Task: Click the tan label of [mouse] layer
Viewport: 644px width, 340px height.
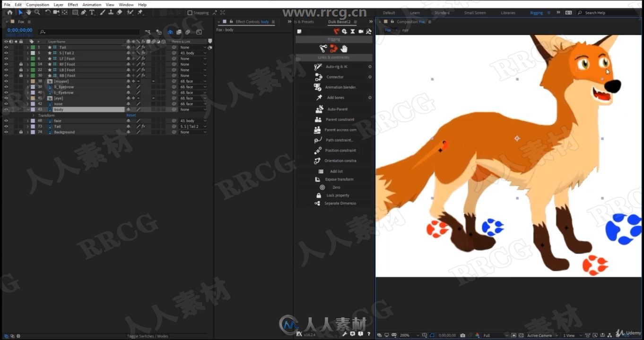Action: (33, 81)
